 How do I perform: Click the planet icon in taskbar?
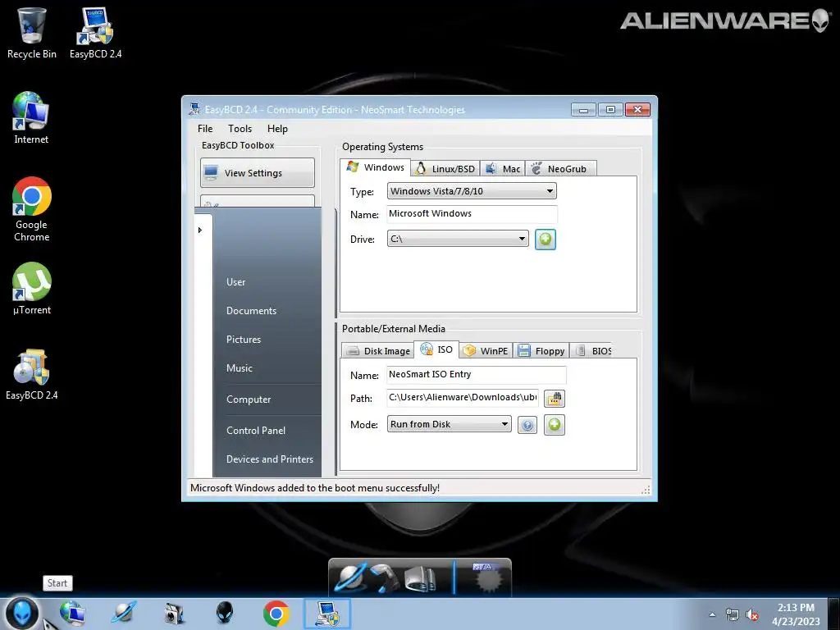(124, 614)
